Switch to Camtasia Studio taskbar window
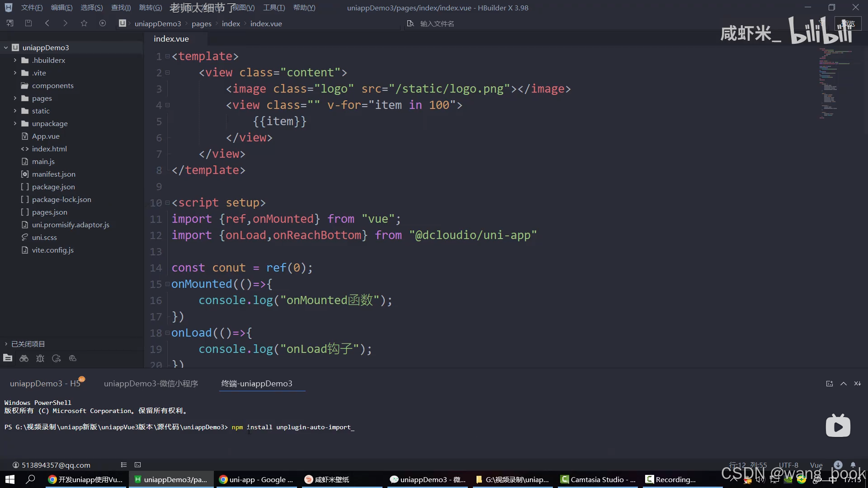 pos(598,479)
